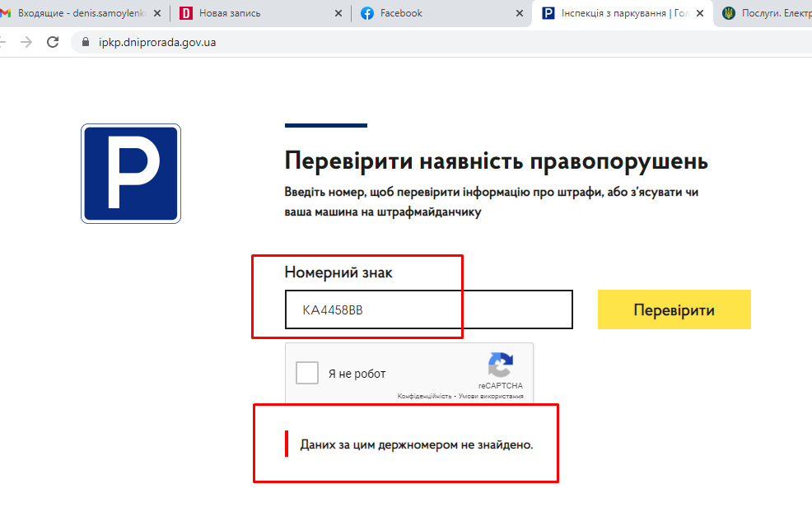Close the Gmail Входящие tab
This screenshot has width=812, height=521.
pyautogui.click(x=157, y=13)
